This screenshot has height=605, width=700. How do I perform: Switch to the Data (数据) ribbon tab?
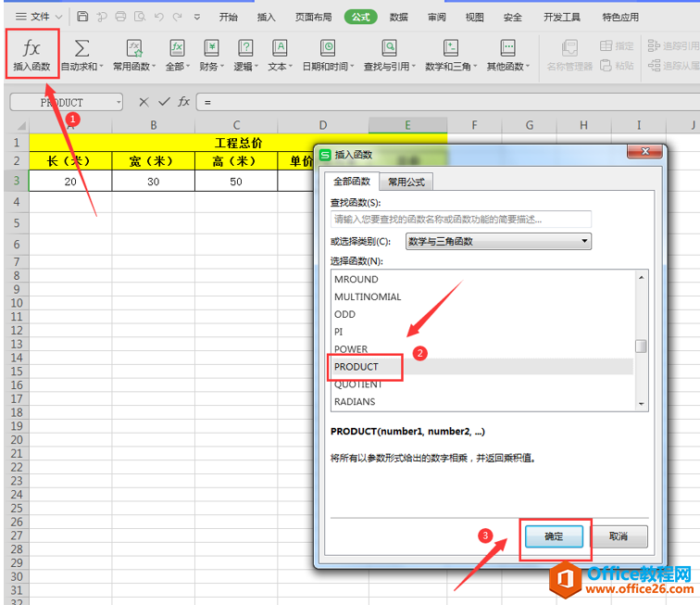tap(399, 17)
